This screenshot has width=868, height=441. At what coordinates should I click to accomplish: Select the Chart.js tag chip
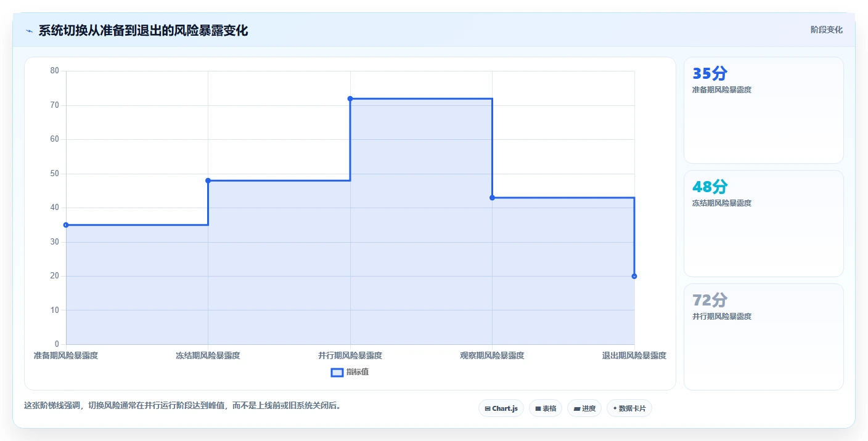pos(501,408)
